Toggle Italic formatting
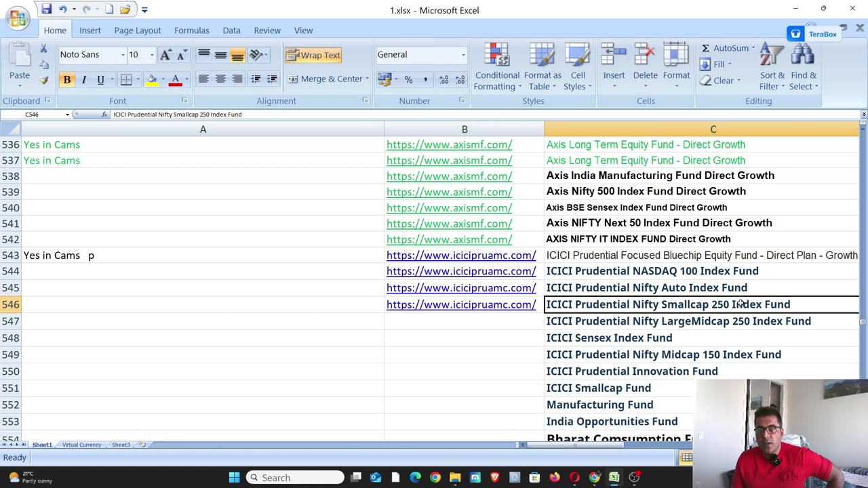Screen dimensions: 868x488 point(83,80)
